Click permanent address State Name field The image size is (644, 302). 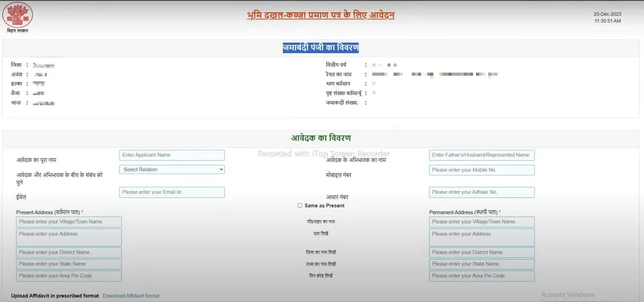481,264
